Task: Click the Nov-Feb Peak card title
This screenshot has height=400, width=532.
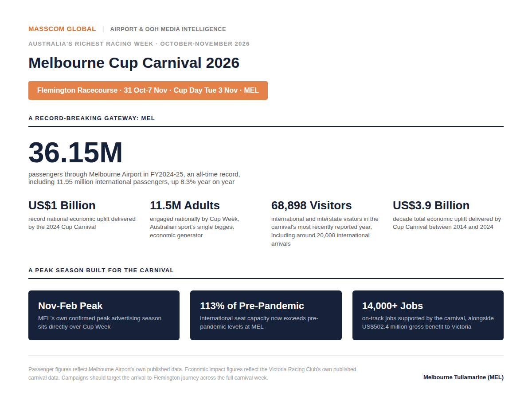Action: 70,306
